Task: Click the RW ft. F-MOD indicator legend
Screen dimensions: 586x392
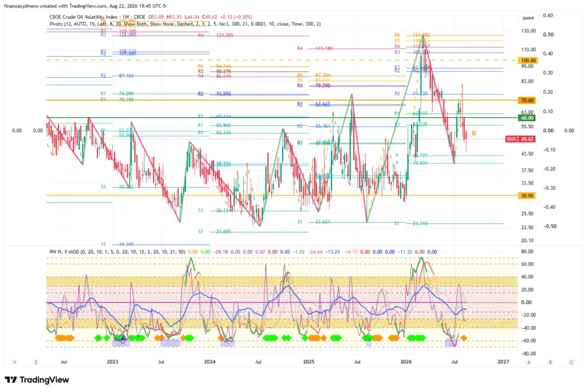Action: click(x=117, y=252)
